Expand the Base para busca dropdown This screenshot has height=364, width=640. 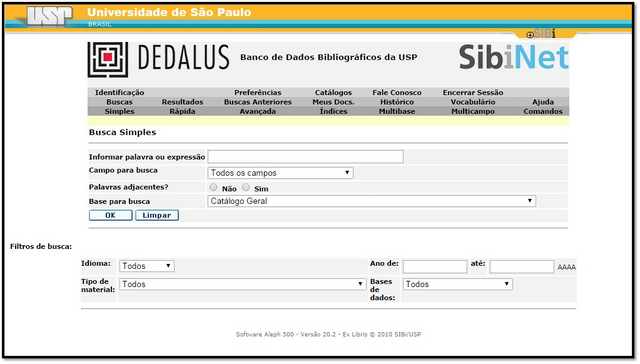[x=371, y=201]
